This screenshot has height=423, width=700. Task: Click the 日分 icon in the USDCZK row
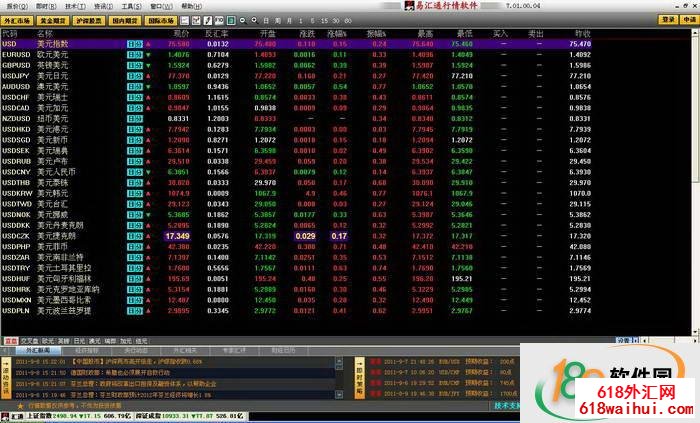pyautogui.click(x=135, y=236)
